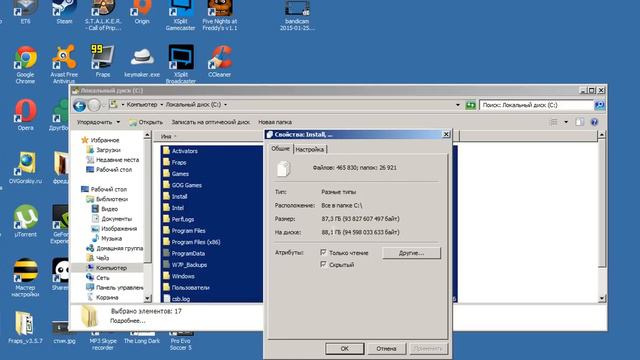Open 'Библиотеки' in navigation tree

[112, 199]
